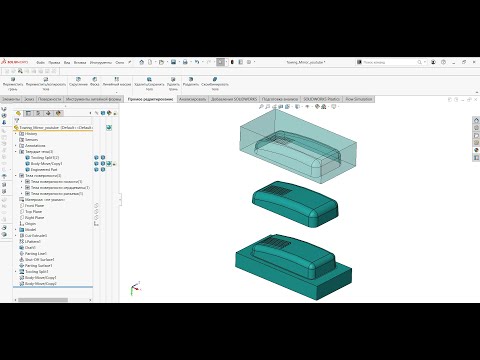Click the command search input field

(x=389, y=62)
